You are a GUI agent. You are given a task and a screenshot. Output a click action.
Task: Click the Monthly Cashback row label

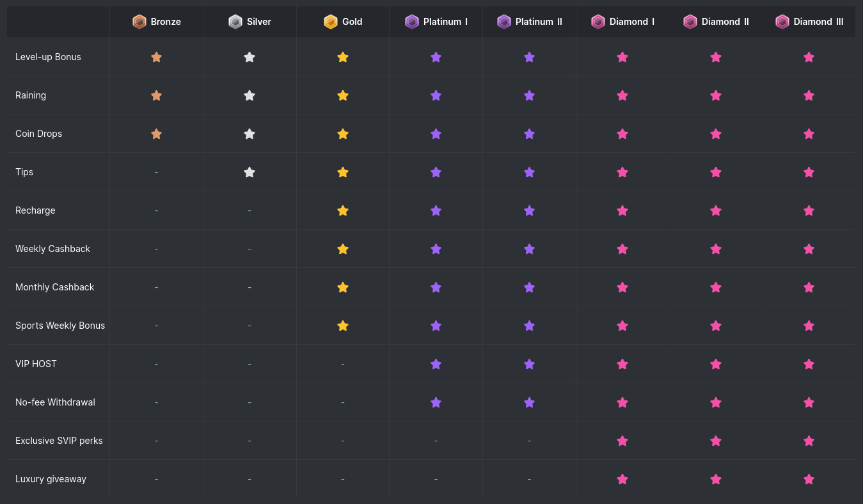54,287
